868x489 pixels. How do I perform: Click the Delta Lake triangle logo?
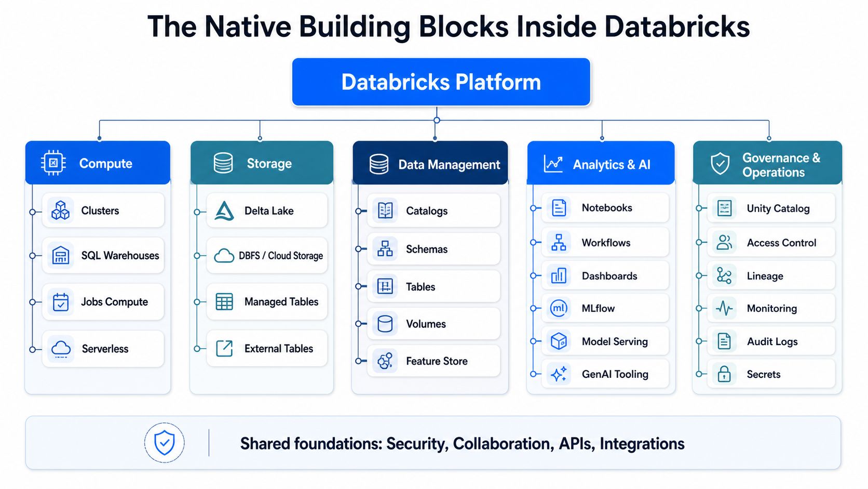pyautogui.click(x=224, y=210)
